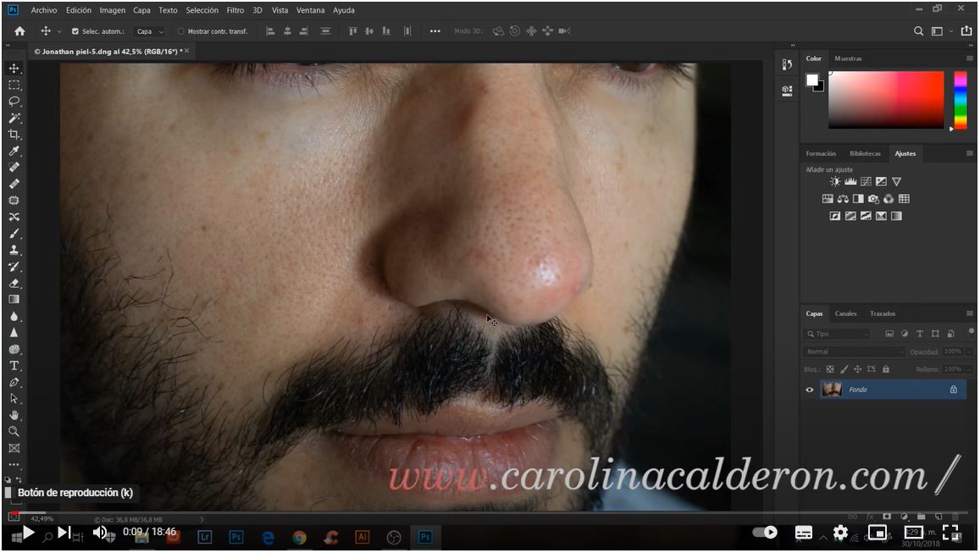Add a Color Balance adjustment
The height and width of the screenshot is (553, 980).
point(843,199)
